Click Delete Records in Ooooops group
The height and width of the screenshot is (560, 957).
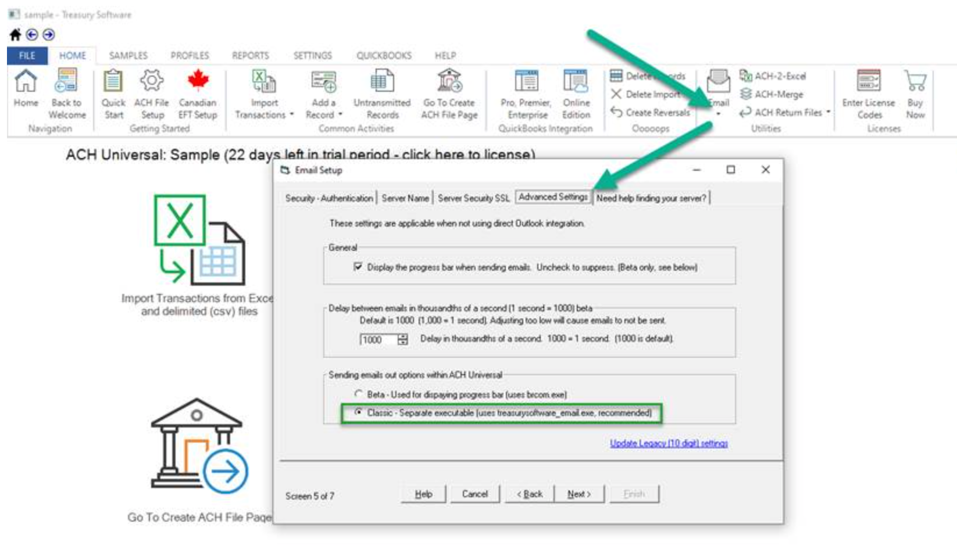(x=648, y=76)
